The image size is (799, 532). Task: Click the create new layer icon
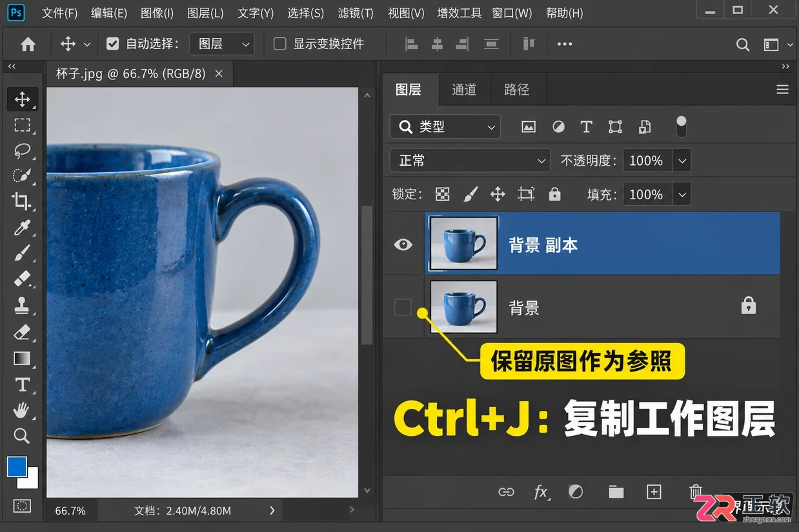[654, 492]
